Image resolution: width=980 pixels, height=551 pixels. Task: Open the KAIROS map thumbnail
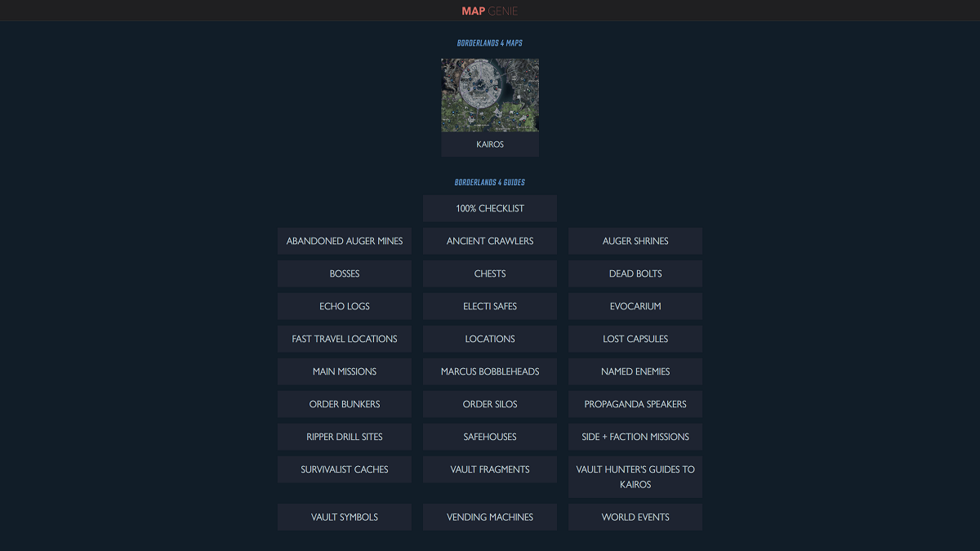(490, 95)
